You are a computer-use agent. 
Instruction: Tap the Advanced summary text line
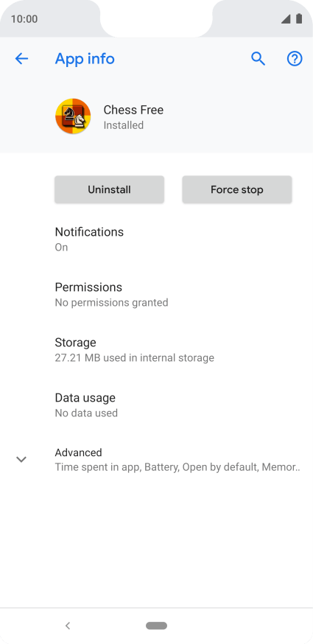177,467
